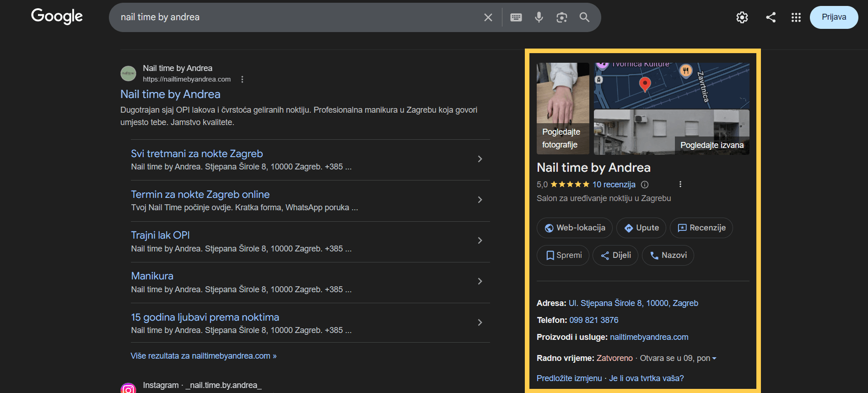Click the five-star rating stars
This screenshot has height=393, width=868.
[570, 185]
